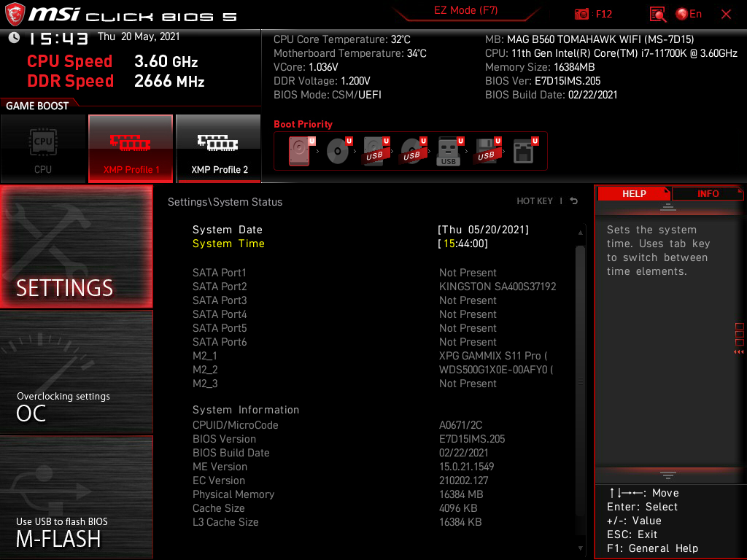Click the HOT KEY label
This screenshot has height=560, width=747.
pos(535,201)
